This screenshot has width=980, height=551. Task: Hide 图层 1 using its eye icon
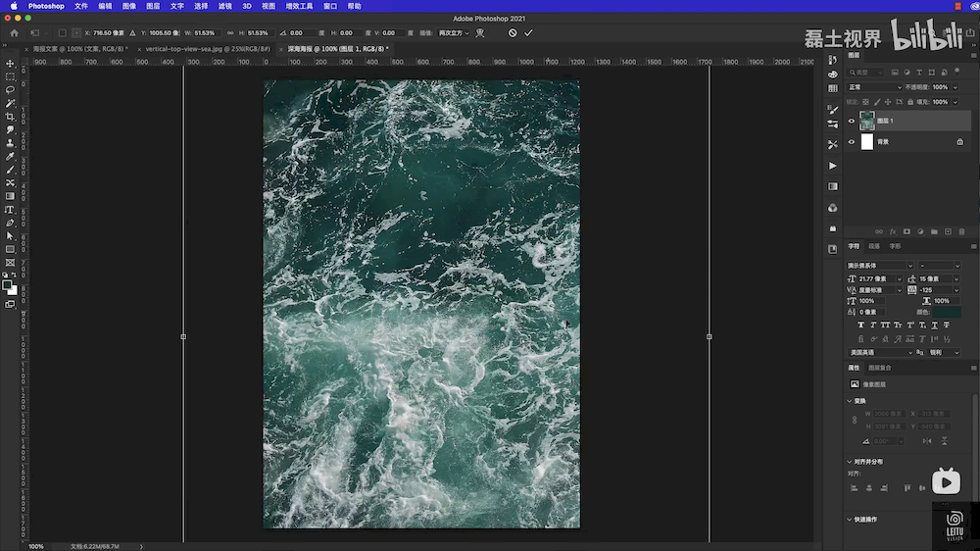pyautogui.click(x=851, y=121)
